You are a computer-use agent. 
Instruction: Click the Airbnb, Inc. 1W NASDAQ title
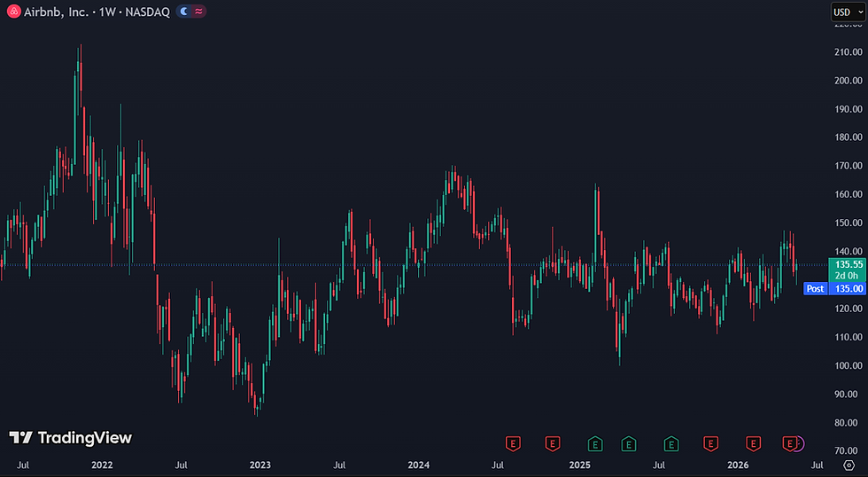pos(97,12)
